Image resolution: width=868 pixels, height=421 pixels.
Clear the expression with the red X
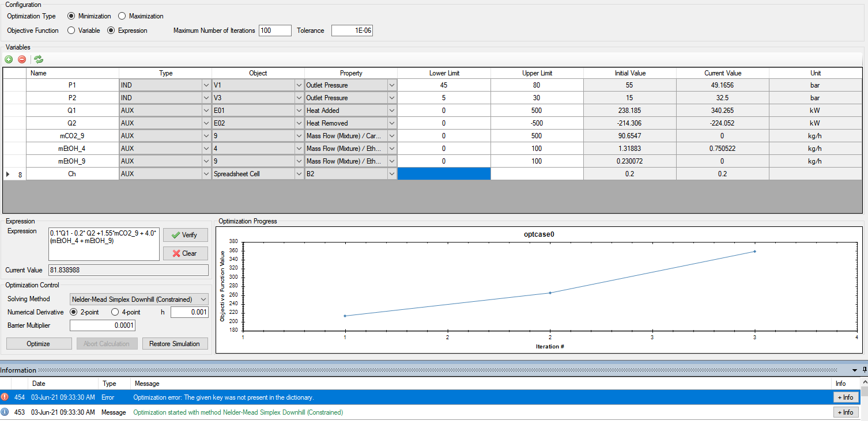point(185,253)
